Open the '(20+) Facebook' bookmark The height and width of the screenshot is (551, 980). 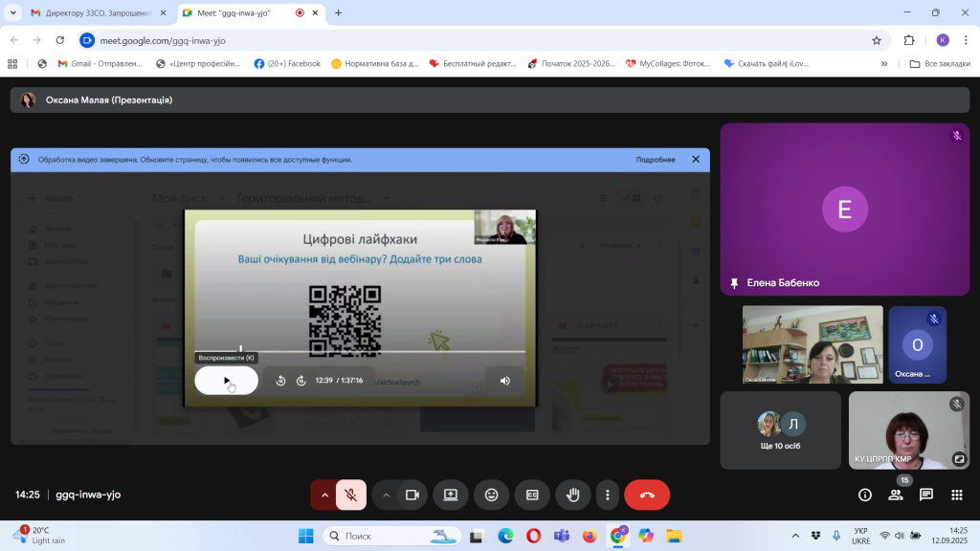click(x=287, y=64)
